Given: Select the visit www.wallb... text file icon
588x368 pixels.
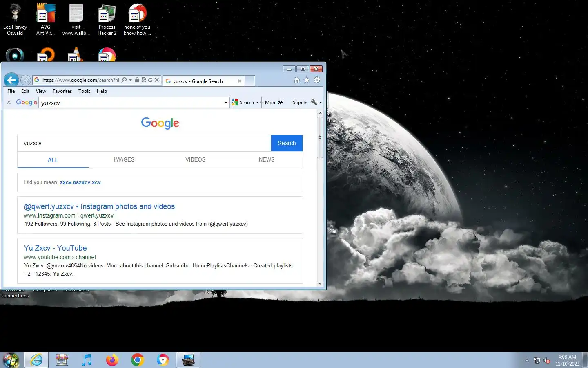Looking at the screenshot, I should click(76, 19).
